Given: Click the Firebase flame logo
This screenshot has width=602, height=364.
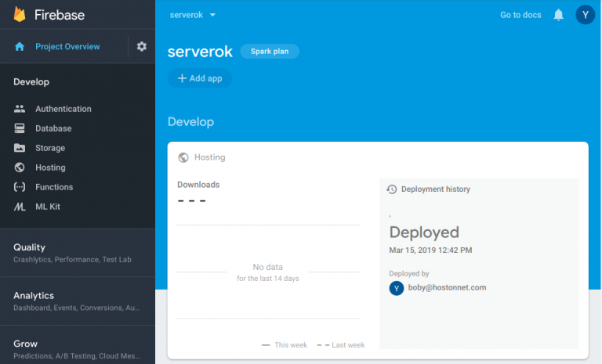Looking at the screenshot, I should [20, 15].
